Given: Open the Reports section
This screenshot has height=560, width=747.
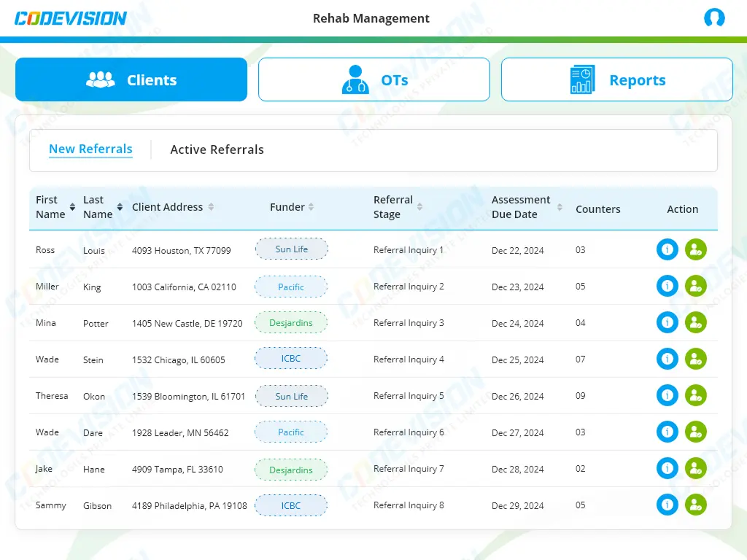Looking at the screenshot, I should tap(617, 79).
